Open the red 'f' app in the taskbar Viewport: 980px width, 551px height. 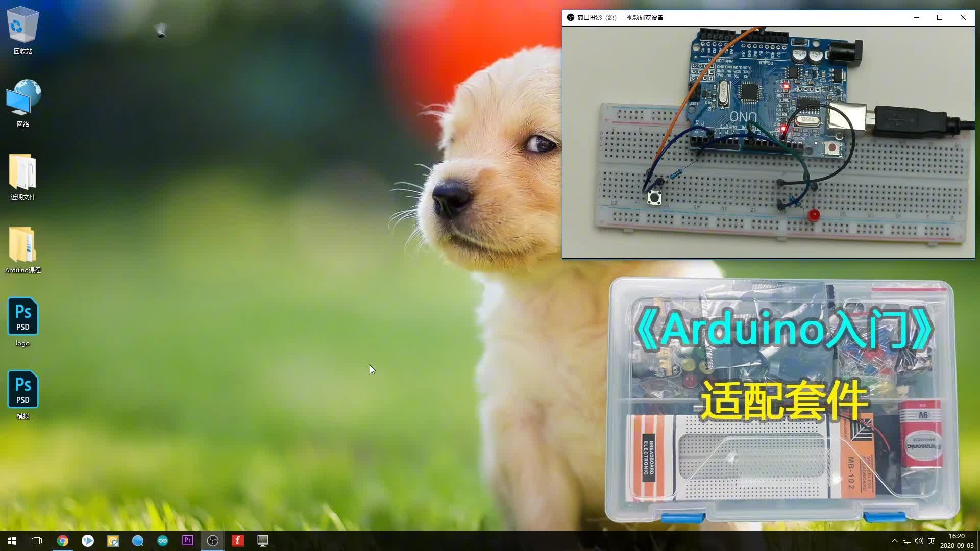pyautogui.click(x=238, y=541)
